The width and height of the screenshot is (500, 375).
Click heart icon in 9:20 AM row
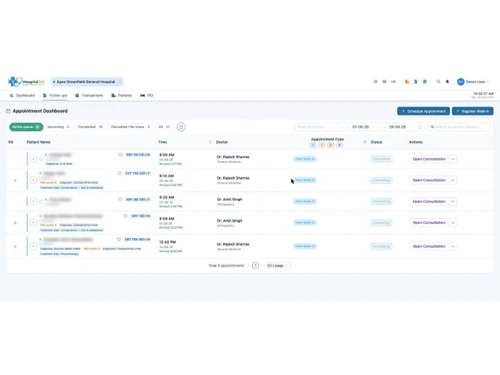coord(120,199)
